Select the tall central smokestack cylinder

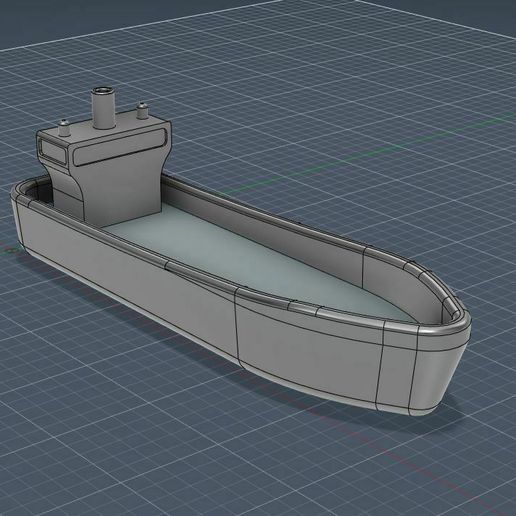(104, 108)
